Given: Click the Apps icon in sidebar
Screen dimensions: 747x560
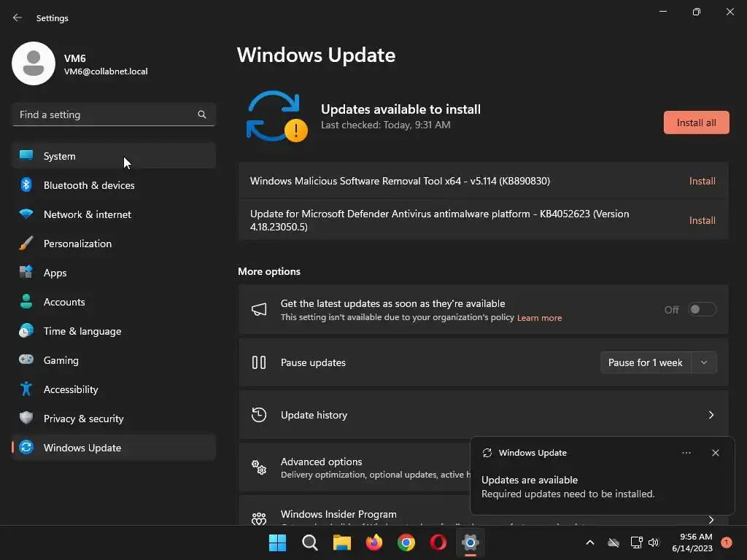Looking at the screenshot, I should [26, 272].
